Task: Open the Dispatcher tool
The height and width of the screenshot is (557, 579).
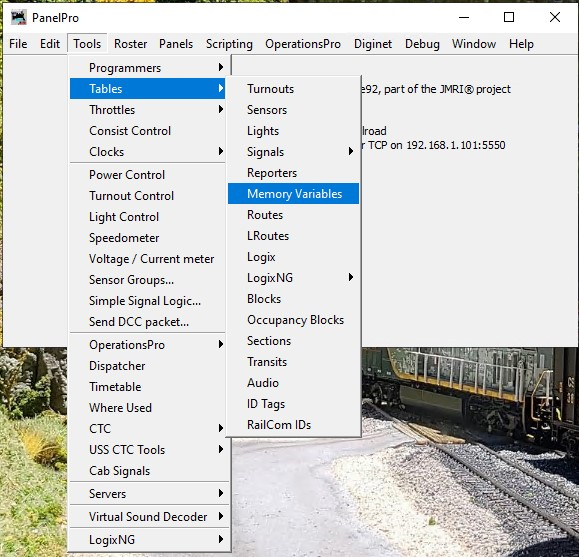Action: (x=149, y=366)
